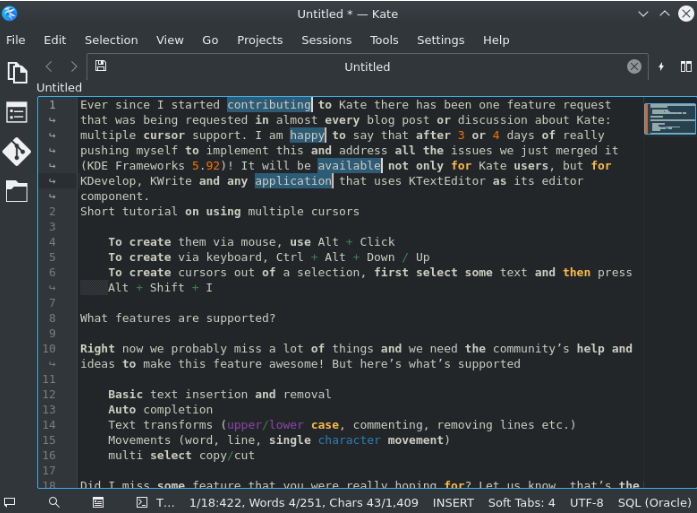This screenshot has width=697, height=513.
Task: Close the Untitled document tab
Action: pos(634,67)
